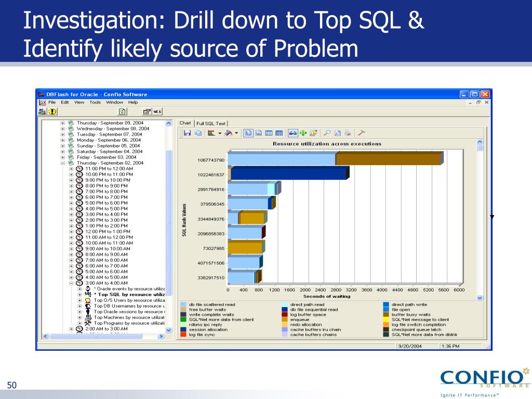
Task: Click the enqueue legend color swatch
Action: (x=285, y=320)
